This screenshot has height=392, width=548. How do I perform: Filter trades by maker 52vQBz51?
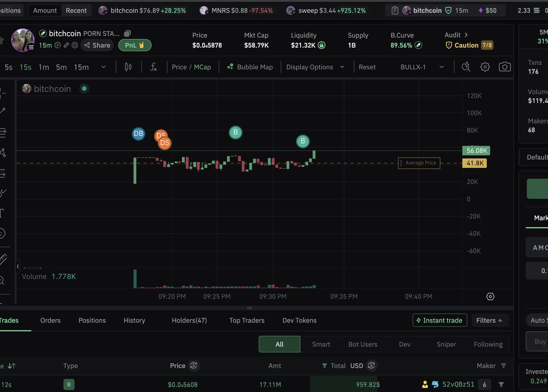(501, 384)
